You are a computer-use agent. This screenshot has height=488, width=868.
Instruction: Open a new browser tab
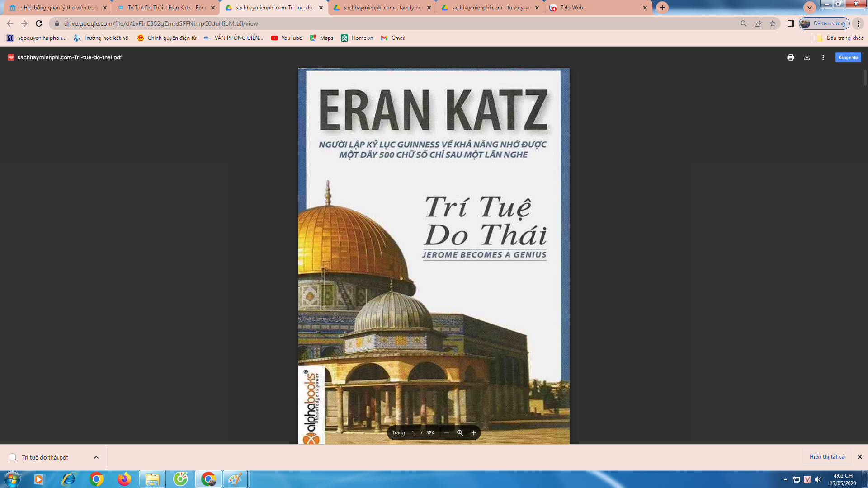coord(662,8)
